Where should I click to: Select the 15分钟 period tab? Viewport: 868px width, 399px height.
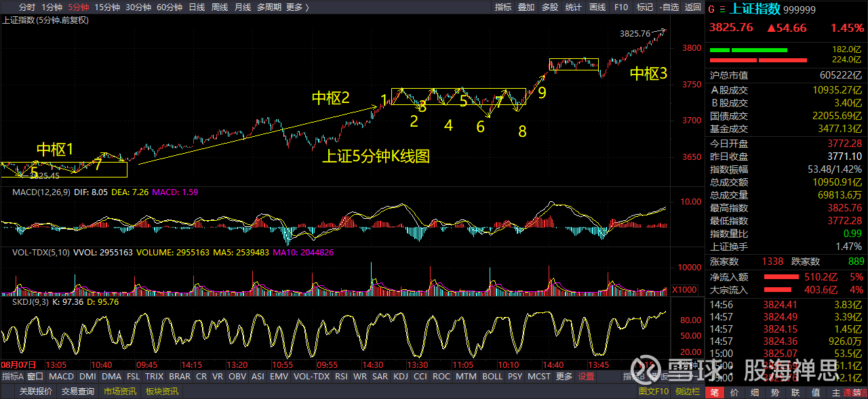[108, 7]
